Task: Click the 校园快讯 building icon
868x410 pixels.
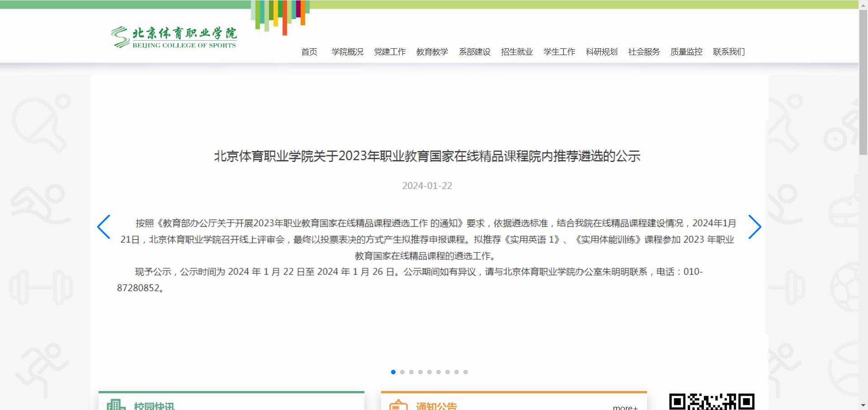Action: pos(117,404)
